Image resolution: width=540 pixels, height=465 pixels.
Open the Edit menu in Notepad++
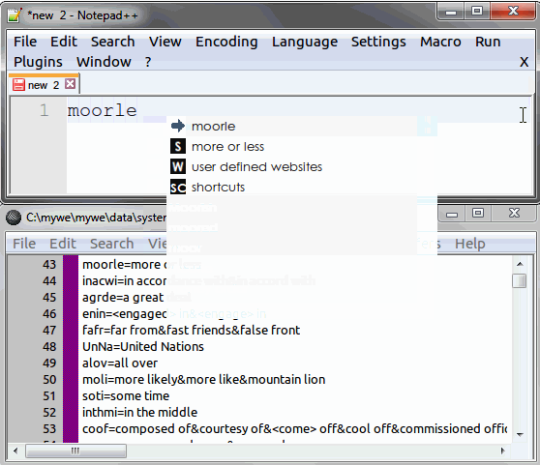click(64, 42)
